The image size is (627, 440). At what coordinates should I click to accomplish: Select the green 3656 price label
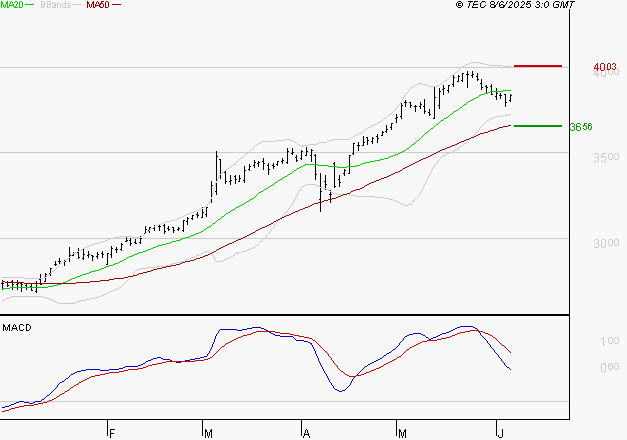(x=581, y=128)
